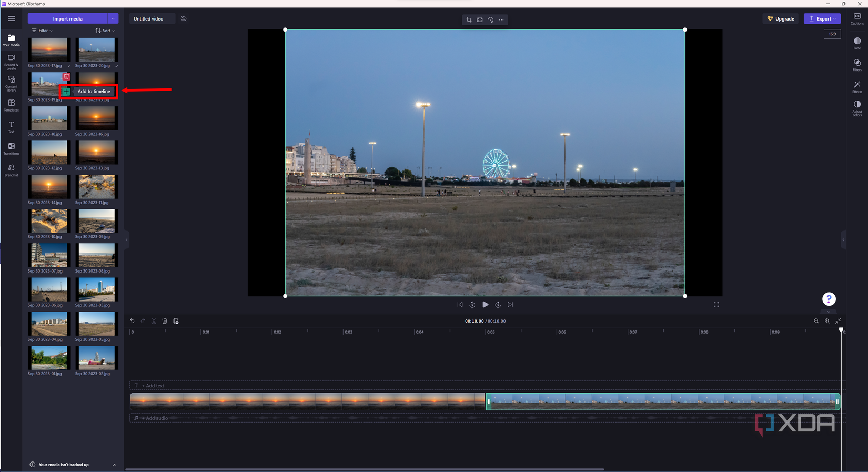Select the Sep 30 2023-07.jpg thumbnail
The width and height of the screenshot is (868, 472).
click(x=49, y=255)
